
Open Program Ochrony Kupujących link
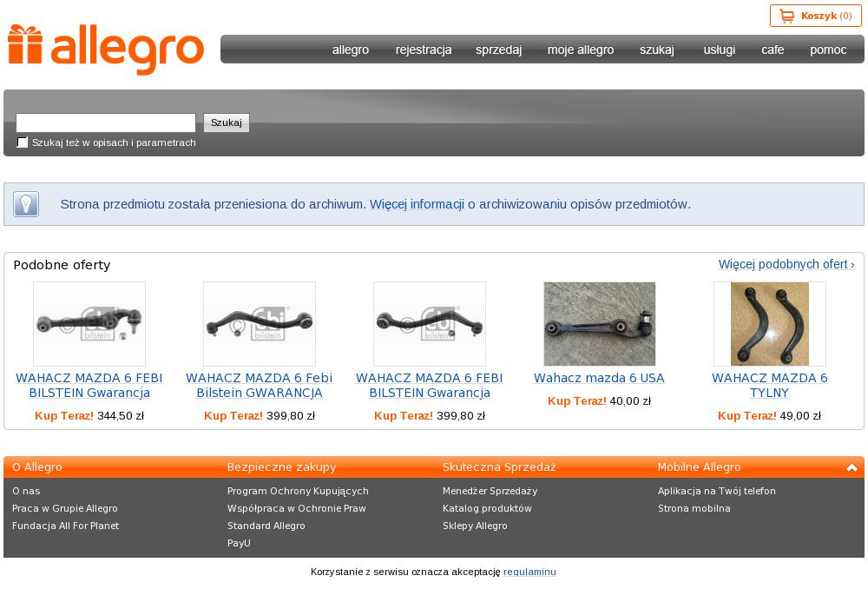[298, 491]
